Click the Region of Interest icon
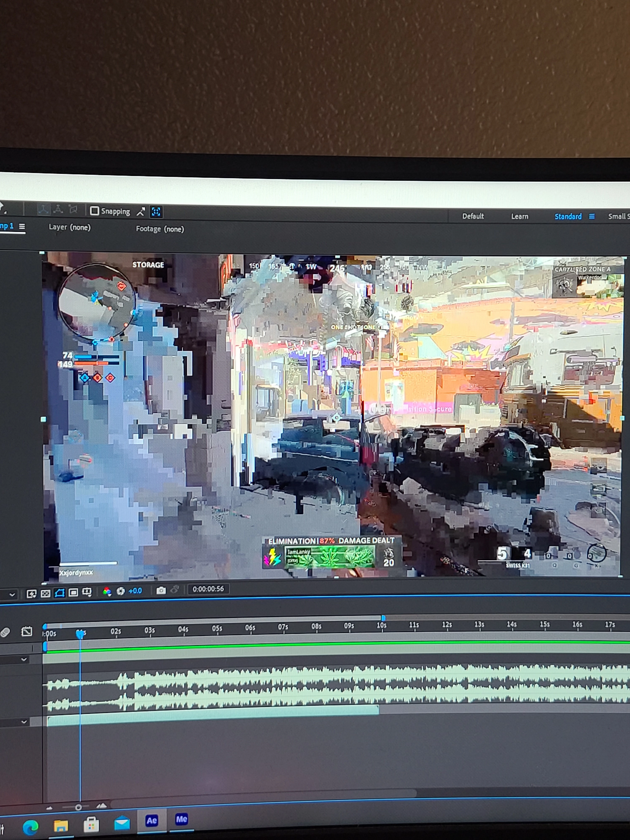Viewport: 630px width, 840px height. coord(73,592)
